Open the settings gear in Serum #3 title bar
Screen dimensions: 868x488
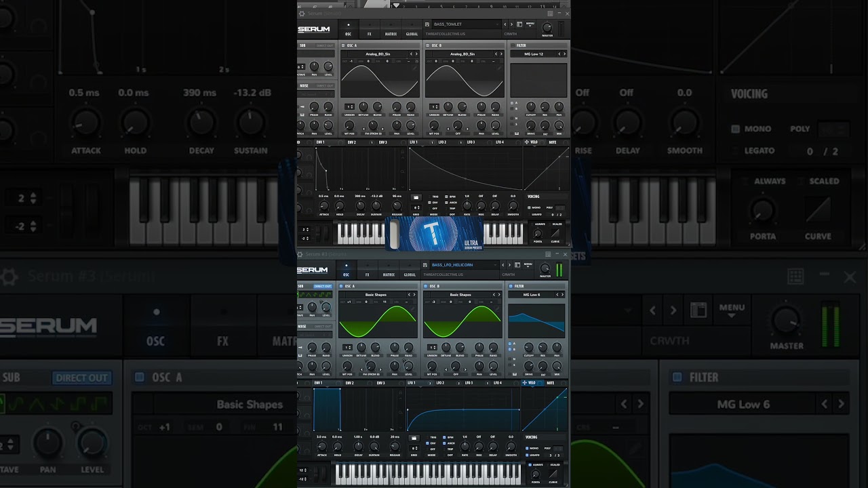pos(301,254)
